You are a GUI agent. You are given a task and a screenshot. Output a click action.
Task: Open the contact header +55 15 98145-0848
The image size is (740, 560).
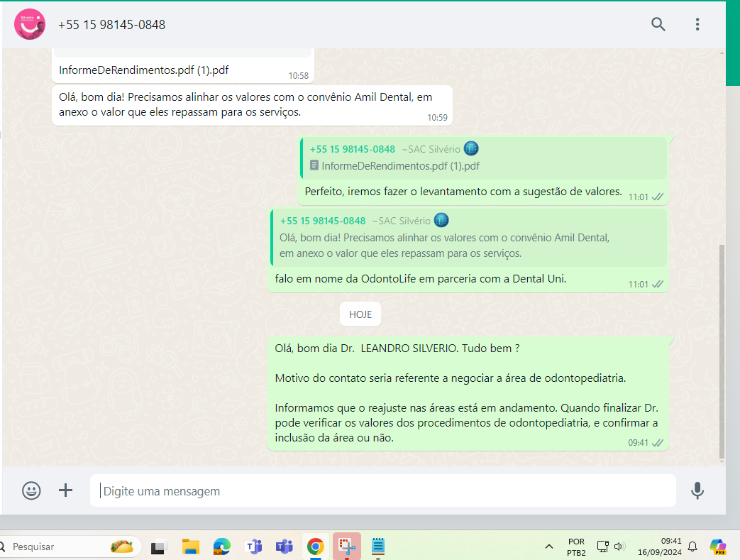point(112,25)
